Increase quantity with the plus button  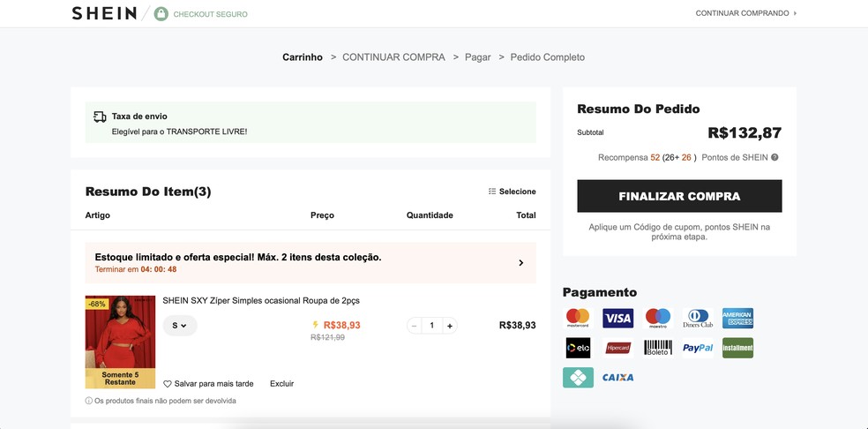click(450, 326)
